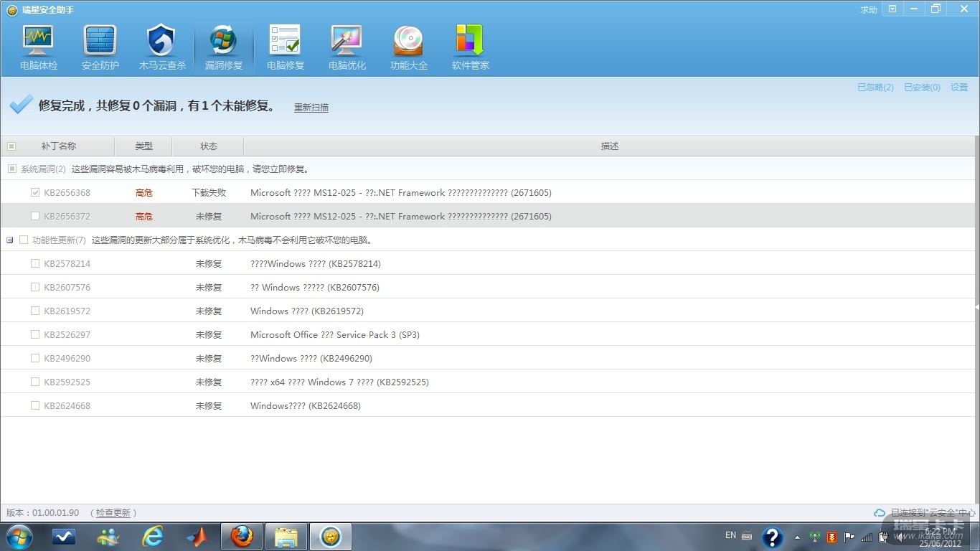Viewport: 980px width, 551px height.
Task: Collapse the 功能性更新(7) group
Action: click(x=10, y=240)
